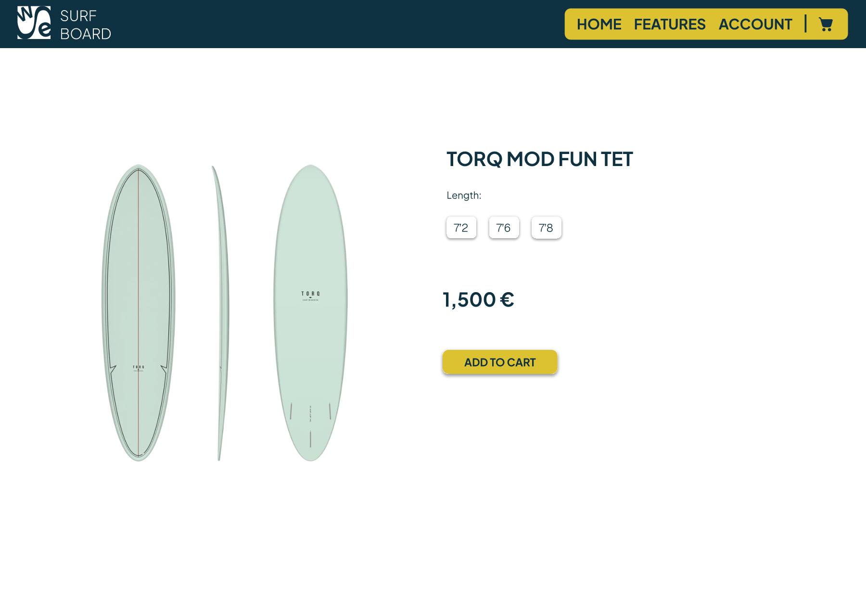Click the TORQ logo on board bottom
The image size is (866, 616).
[x=310, y=296]
